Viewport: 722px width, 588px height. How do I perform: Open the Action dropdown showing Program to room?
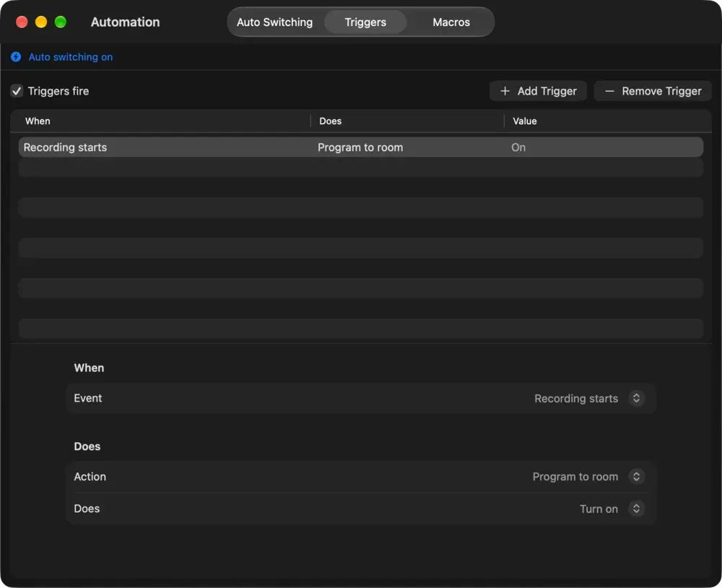[x=636, y=477]
